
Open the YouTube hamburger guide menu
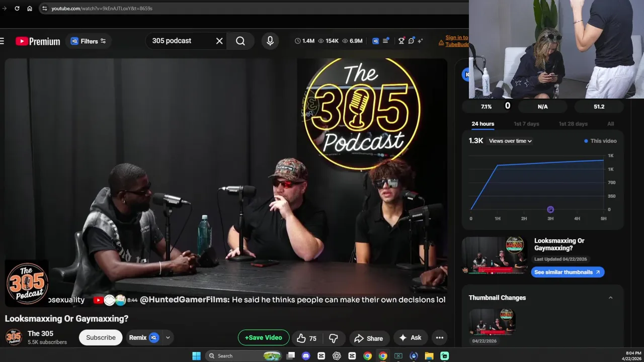click(x=2, y=41)
